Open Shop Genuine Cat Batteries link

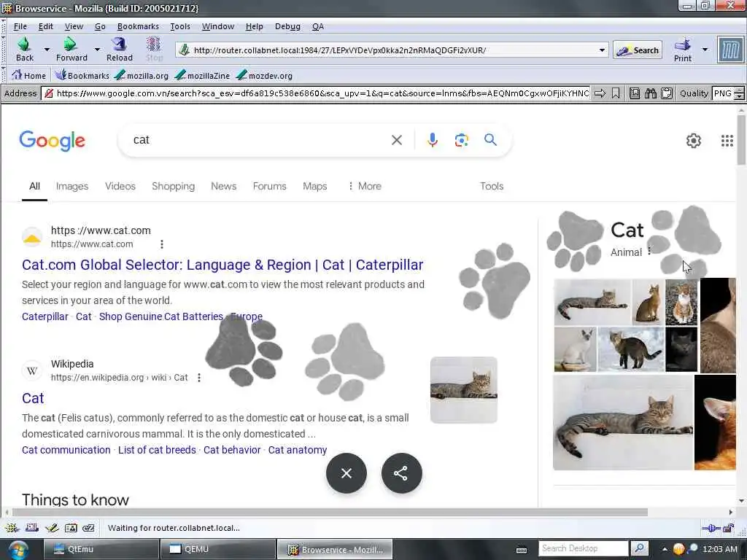161,316
